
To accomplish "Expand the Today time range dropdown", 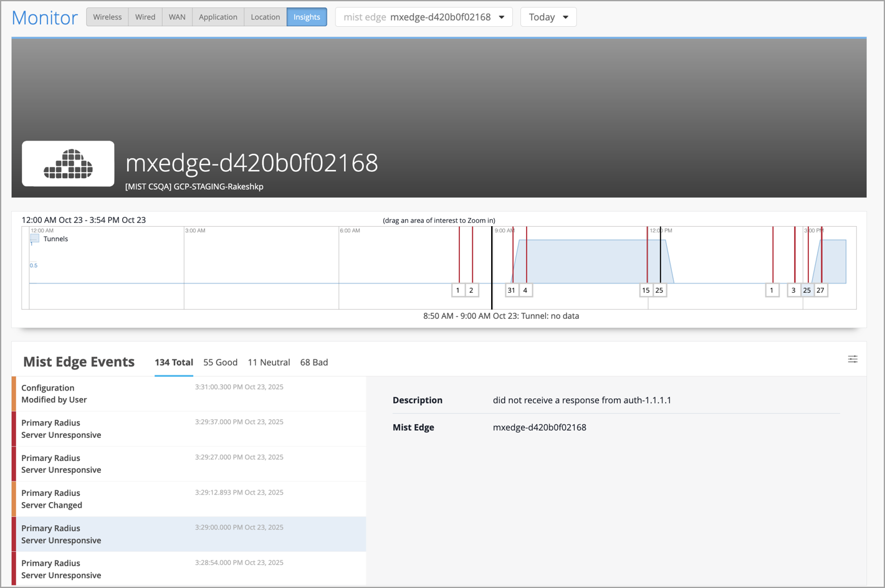I will pyautogui.click(x=548, y=17).
